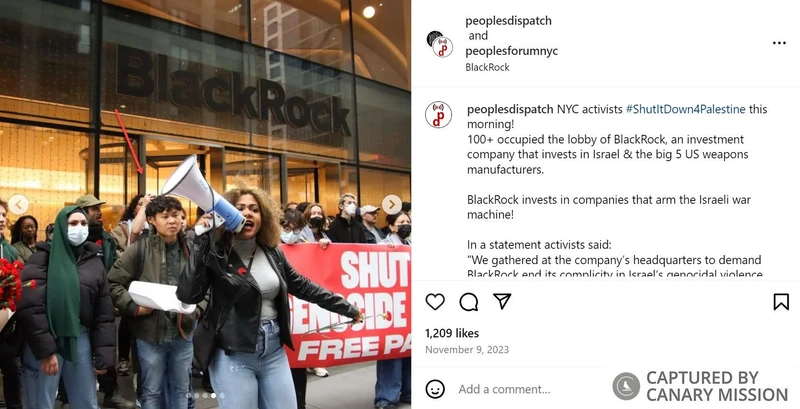Open #ShutItDown4Palestine hashtag
Image resolution: width=800 pixels, height=409 pixels.
coord(685,109)
